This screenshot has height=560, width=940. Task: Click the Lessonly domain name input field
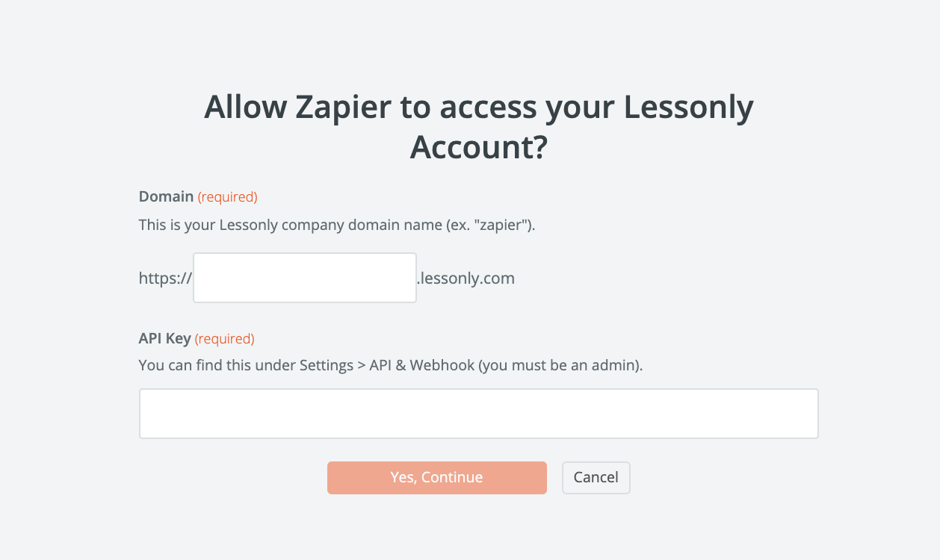[x=305, y=278]
